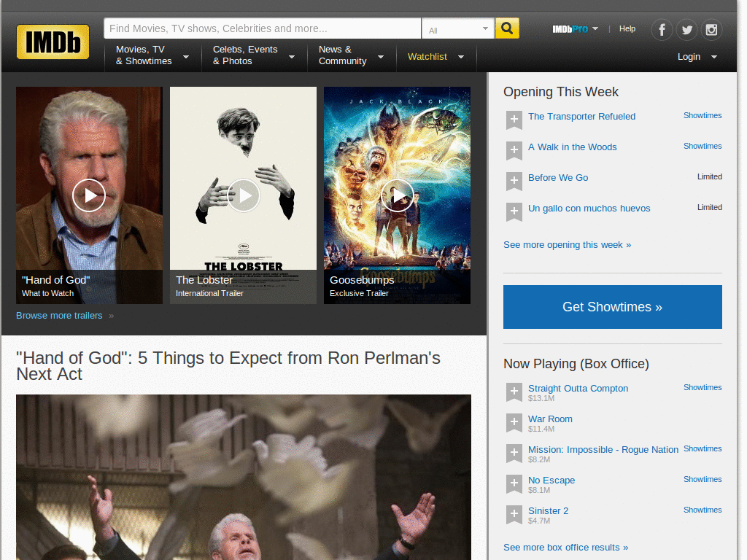Open the News & Community menu
The image size is (747, 560).
(x=351, y=55)
